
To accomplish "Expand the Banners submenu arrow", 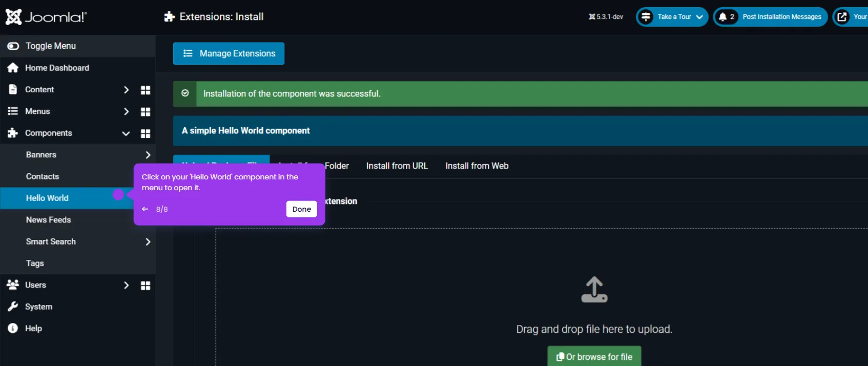I will [148, 155].
